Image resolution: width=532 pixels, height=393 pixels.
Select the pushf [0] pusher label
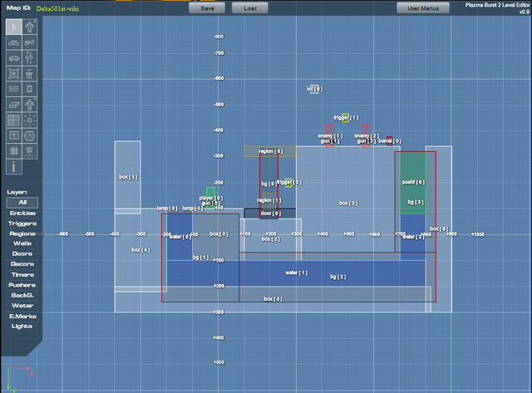413,182
